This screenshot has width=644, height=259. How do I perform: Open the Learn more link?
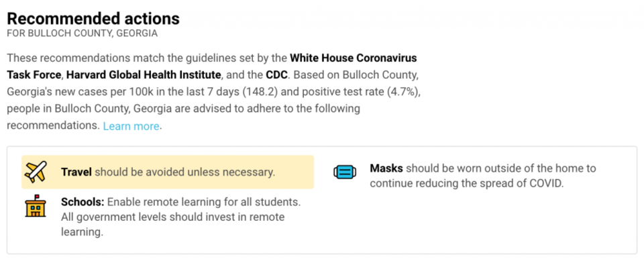pyautogui.click(x=131, y=125)
